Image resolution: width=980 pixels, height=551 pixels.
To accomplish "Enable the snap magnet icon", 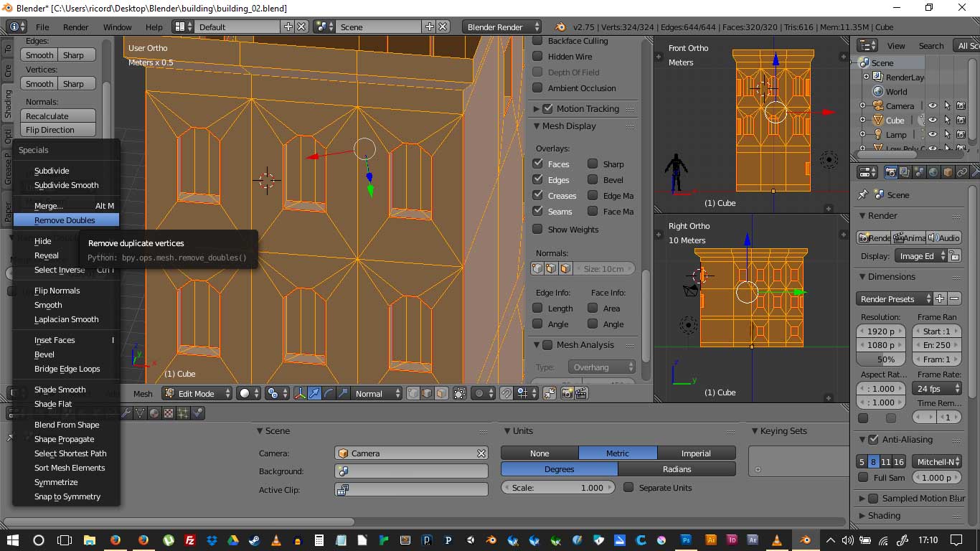I will point(507,393).
